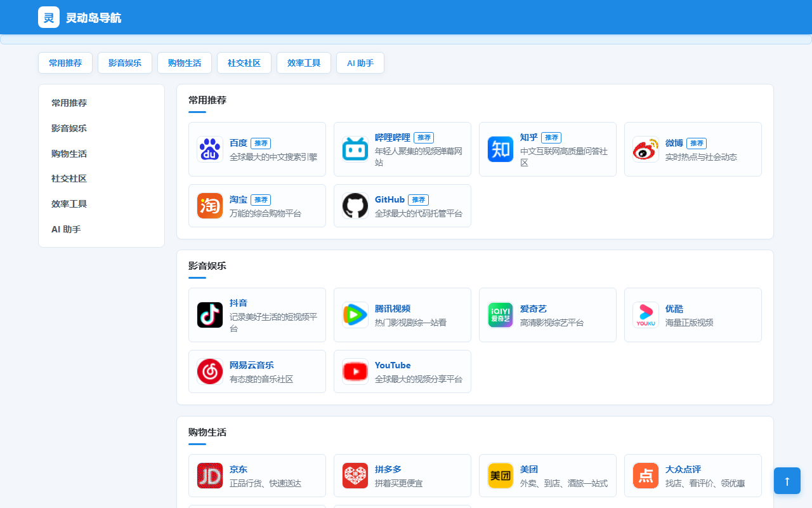
Task: Click the 灵动岛导航 logo icon
Action: 49,17
